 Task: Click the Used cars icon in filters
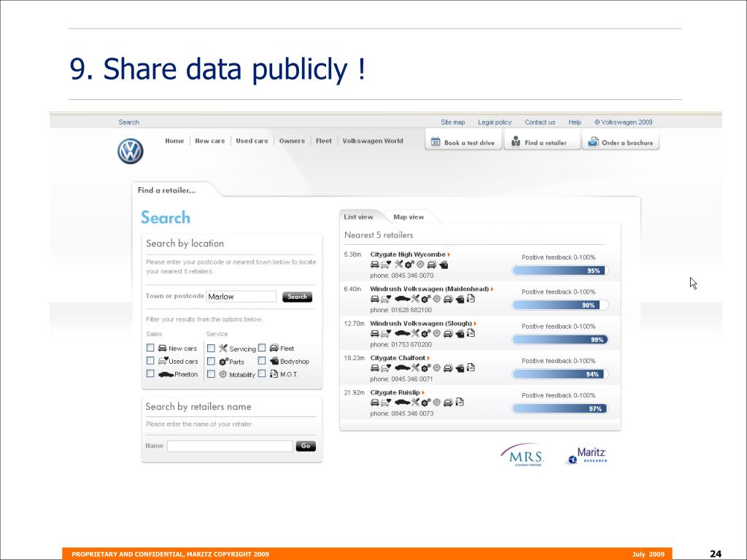coord(163,360)
